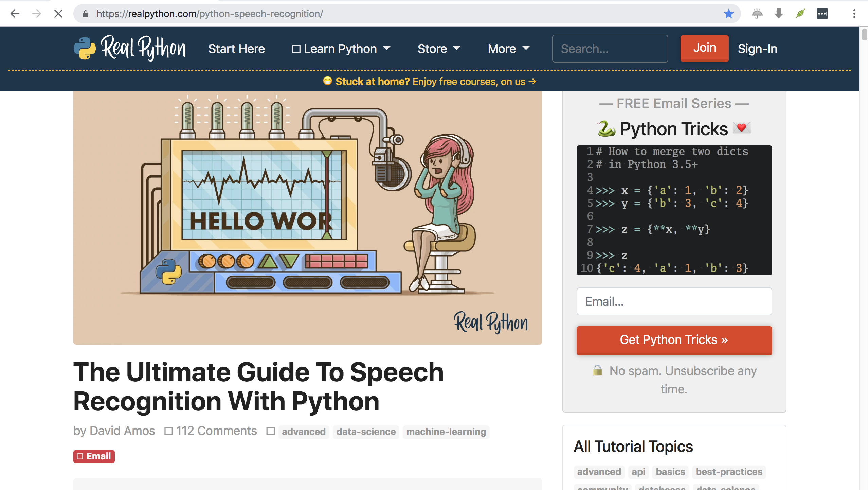
Task: Stop page loading with the X icon
Action: point(58,14)
